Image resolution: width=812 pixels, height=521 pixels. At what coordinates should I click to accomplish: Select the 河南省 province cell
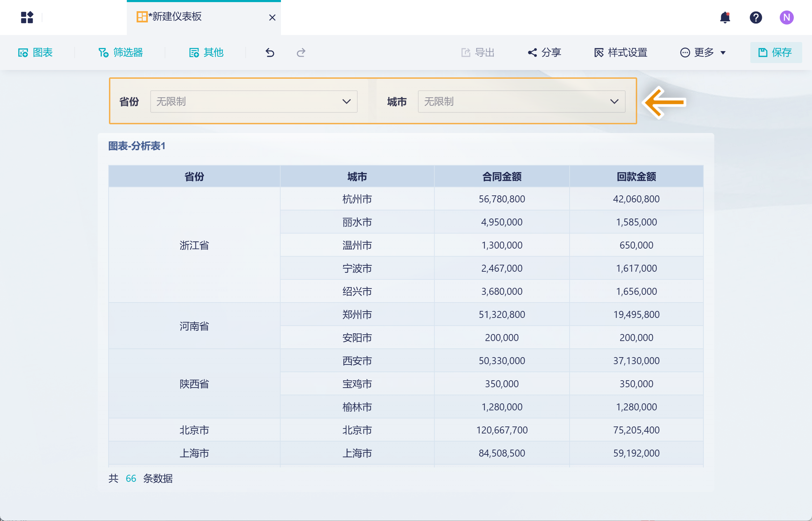[194, 326]
